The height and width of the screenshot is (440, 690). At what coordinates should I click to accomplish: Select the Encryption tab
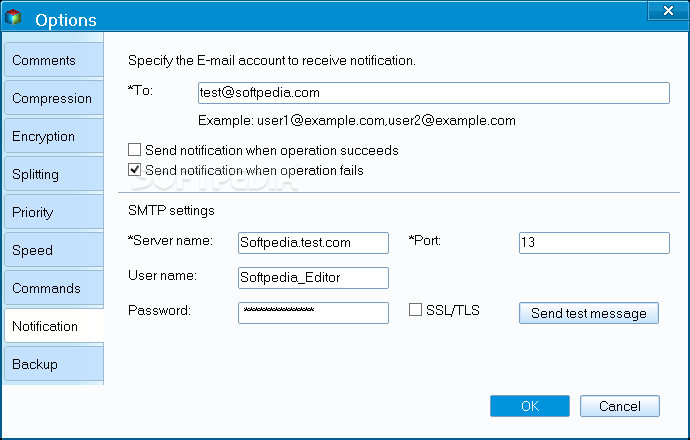coord(54,136)
